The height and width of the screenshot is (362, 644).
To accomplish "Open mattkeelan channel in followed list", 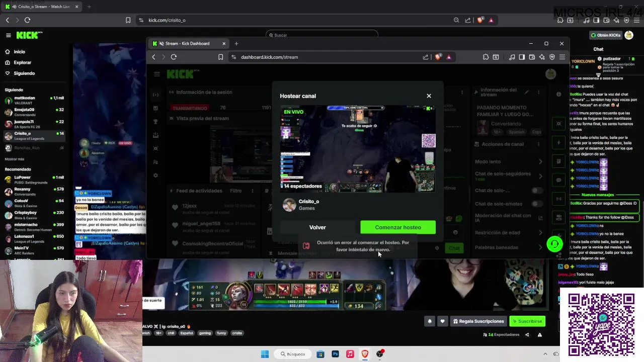I will (34, 100).
